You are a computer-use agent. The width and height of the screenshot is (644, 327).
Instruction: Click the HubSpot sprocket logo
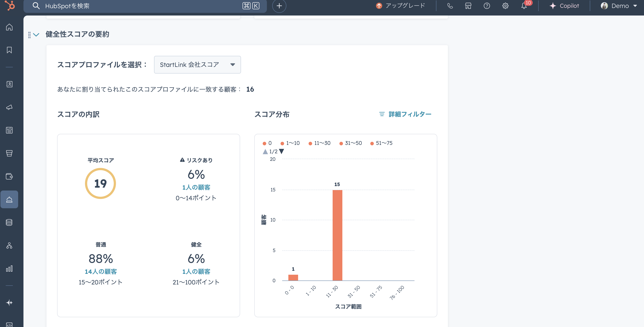tap(10, 6)
